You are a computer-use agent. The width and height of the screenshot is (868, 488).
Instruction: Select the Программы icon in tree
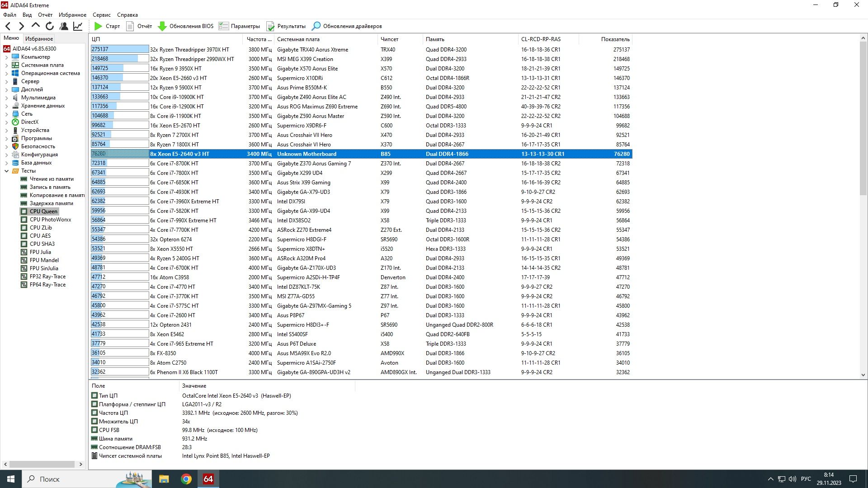pos(15,138)
